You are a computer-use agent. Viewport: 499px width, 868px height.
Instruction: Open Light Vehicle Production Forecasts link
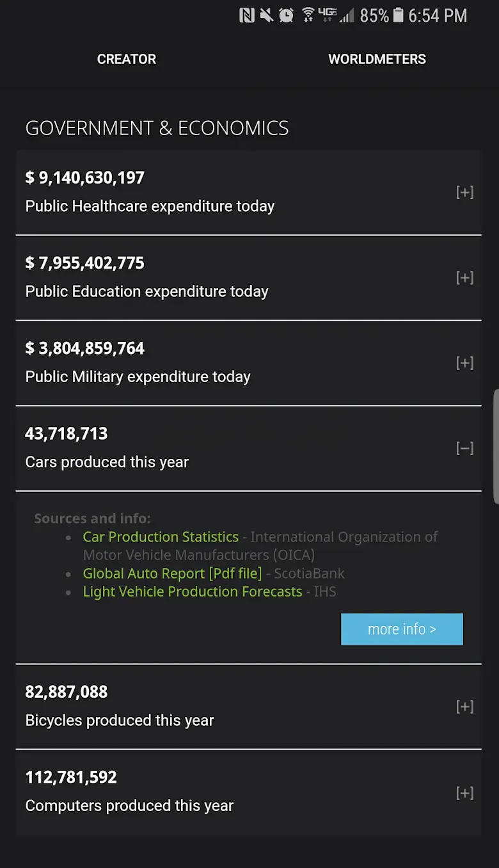coord(192,591)
